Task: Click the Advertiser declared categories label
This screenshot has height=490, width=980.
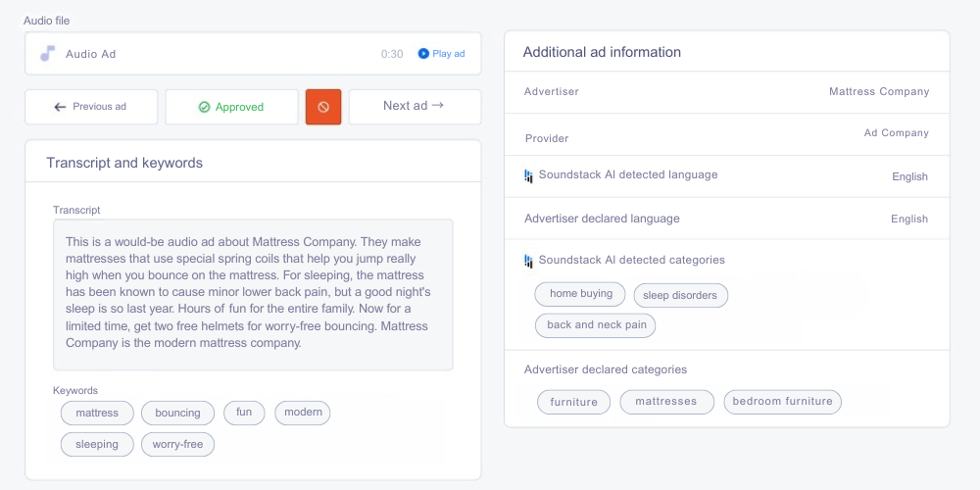Action: coord(606,370)
